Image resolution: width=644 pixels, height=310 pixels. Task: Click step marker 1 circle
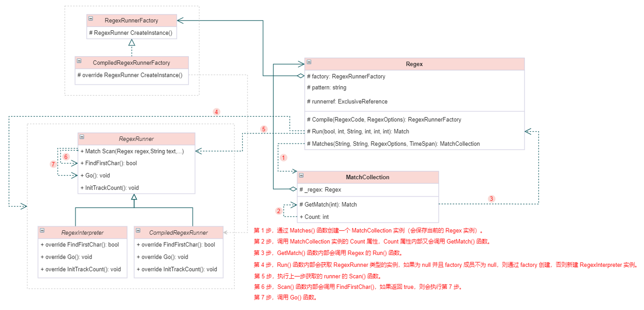283,158
